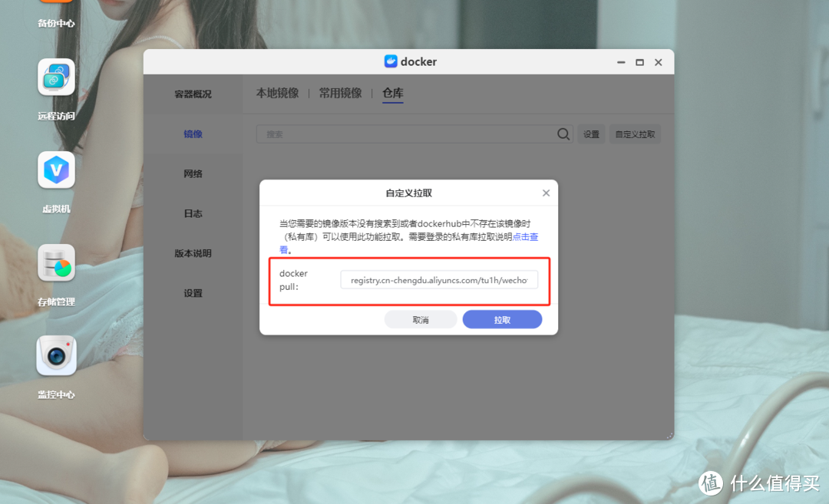The width and height of the screenshot is (829, 504).
Task: Close the 自定义拉取 dialog with the X
Action: [x=546, y=193]
